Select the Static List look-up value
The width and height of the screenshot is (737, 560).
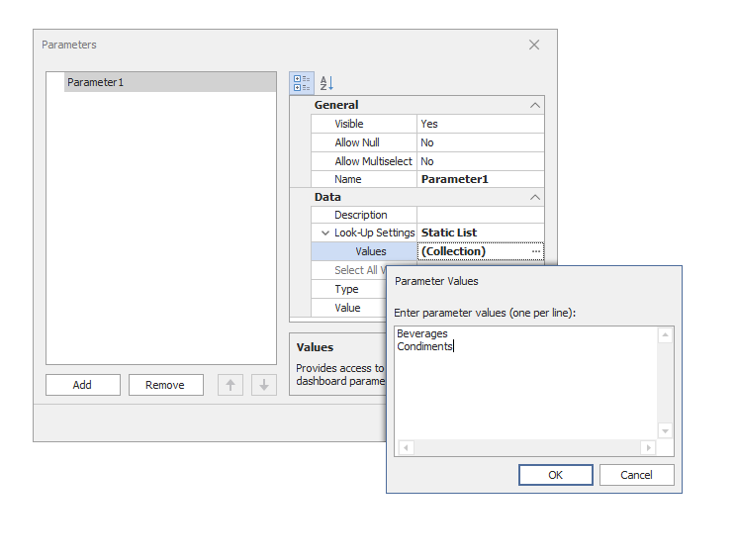(481, 233)
